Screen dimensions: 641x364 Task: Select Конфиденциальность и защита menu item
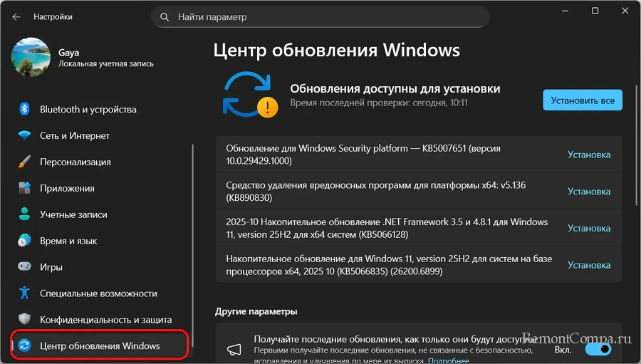tap(105, 320)
